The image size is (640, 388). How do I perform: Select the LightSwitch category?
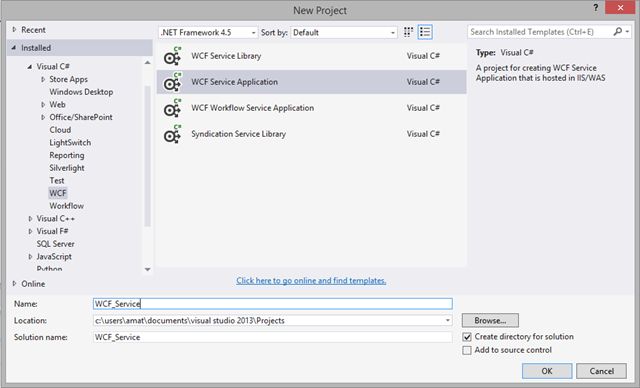(x=70, y=142)
